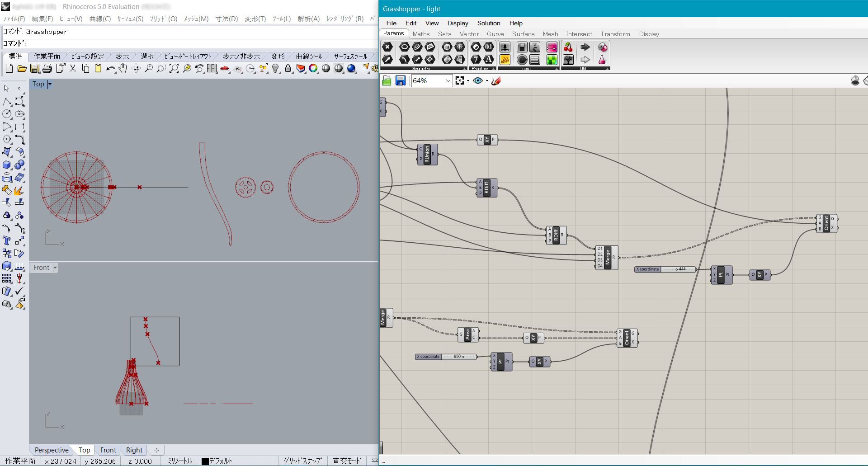Screen dimensions: 868x466
Task: Switch to the Perspective viewport tab
Action: [52, 450]
